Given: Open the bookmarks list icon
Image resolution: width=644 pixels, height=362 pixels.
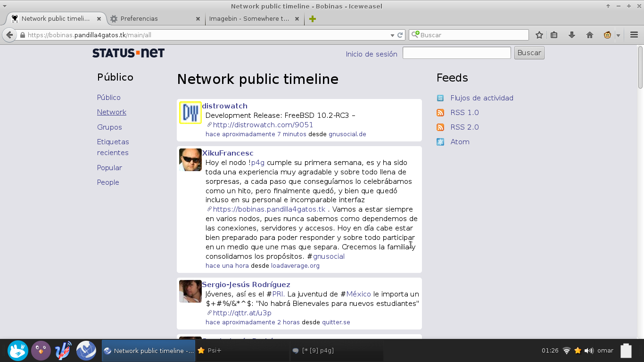Looking at the screenshot, I should coord(554,35).
